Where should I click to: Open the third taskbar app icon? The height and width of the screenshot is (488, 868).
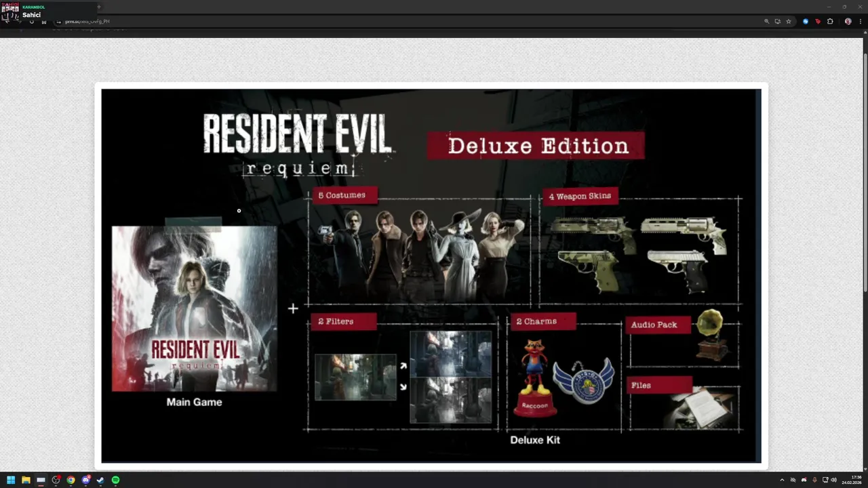[x=41, y=480]
